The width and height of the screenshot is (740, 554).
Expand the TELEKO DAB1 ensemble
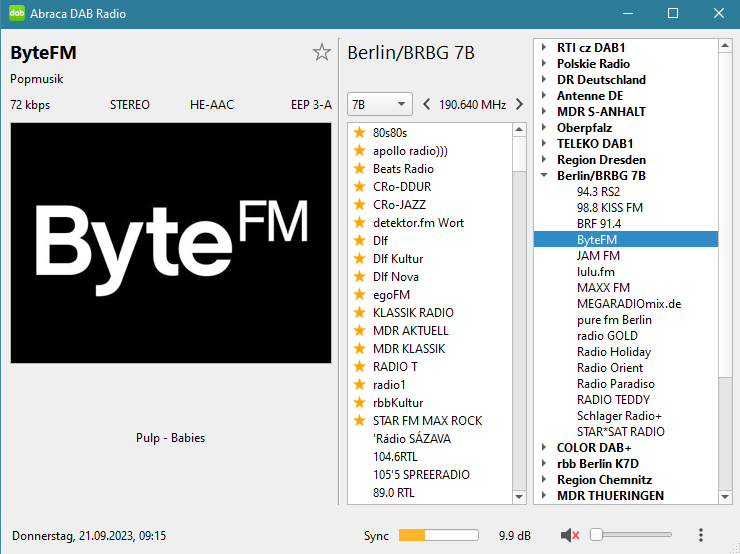[x=544, y=143]
